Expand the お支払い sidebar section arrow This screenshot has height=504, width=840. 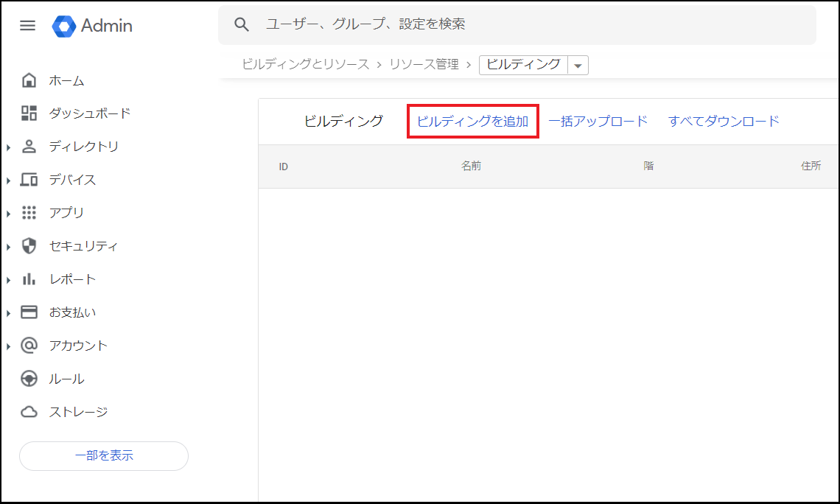[x=8, y=313]
